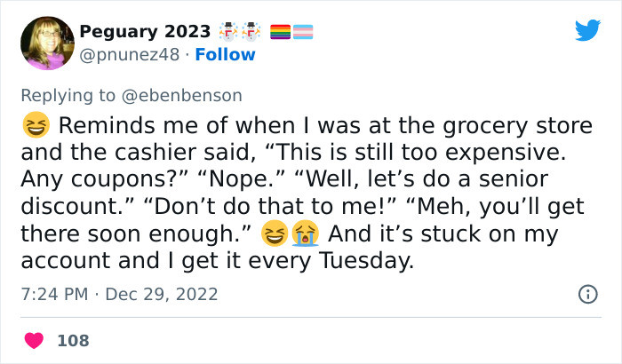View the 108 likes count
Screen dimensions: 622x364
[73, 340]
